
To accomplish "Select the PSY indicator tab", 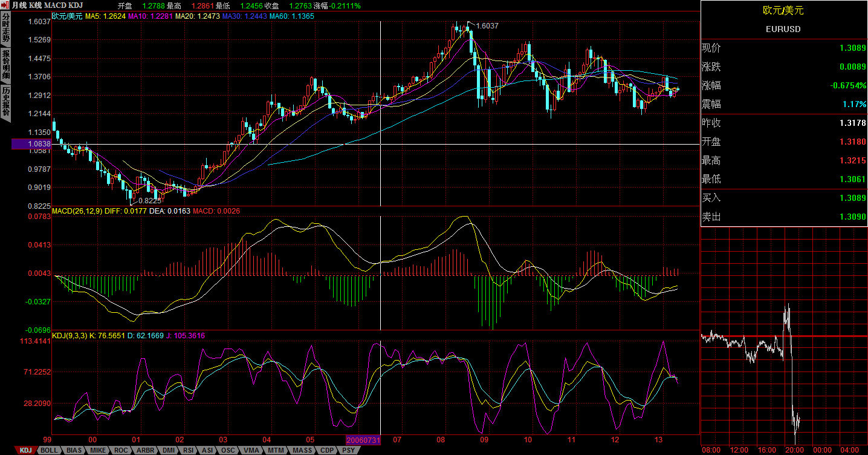I will 348,450.
